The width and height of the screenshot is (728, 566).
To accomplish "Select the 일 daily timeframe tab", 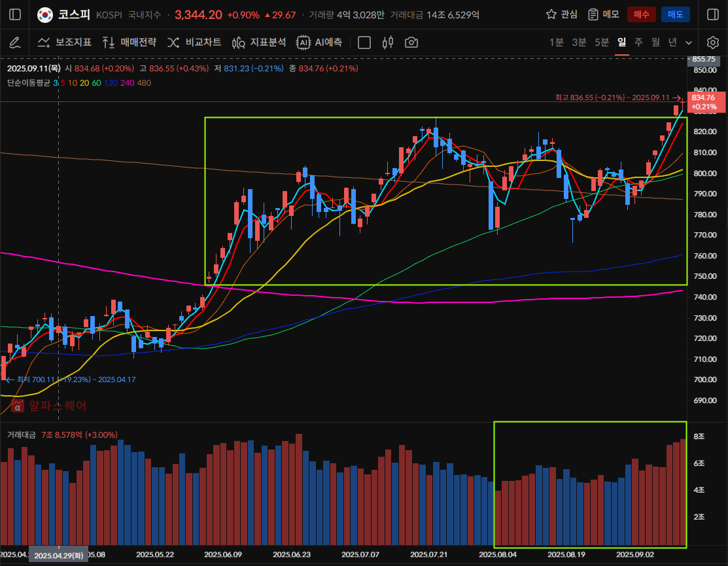I will tap(621, 43).
